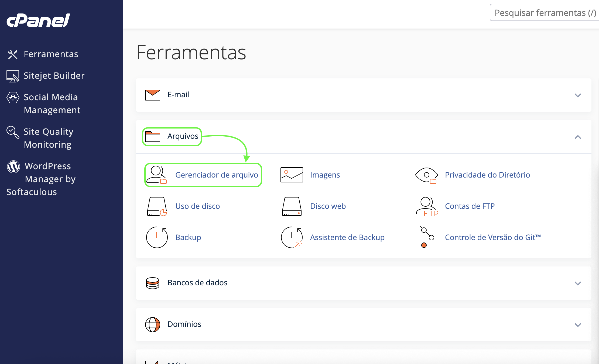Image resolution: width=599 pixels, height=364 pixels.
Task: Click the Disco web drive icon
Action: (x=292, y=206)
